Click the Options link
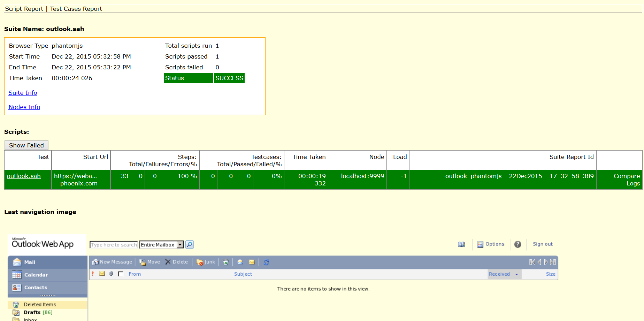The image size is (644, 321). click(x=495, y=244)
